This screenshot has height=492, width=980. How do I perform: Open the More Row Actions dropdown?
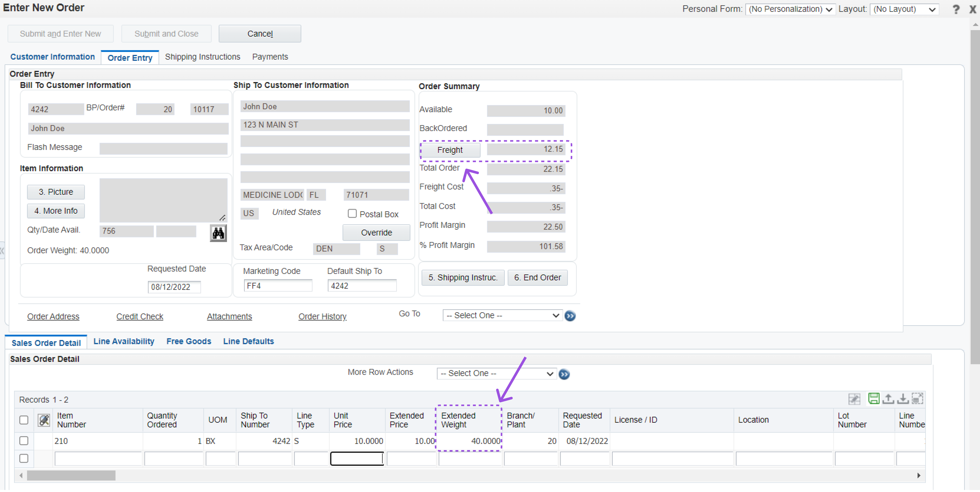pos(497,374)
